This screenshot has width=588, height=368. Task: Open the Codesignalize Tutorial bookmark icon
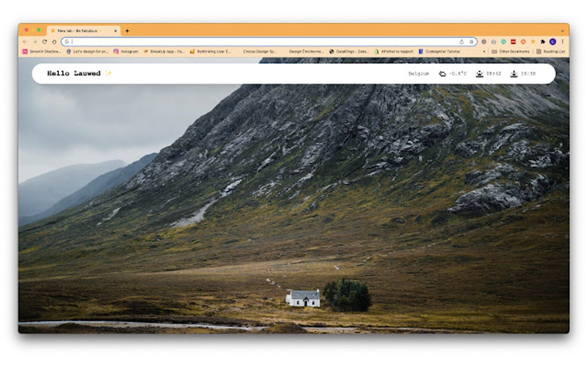[420, 51]
